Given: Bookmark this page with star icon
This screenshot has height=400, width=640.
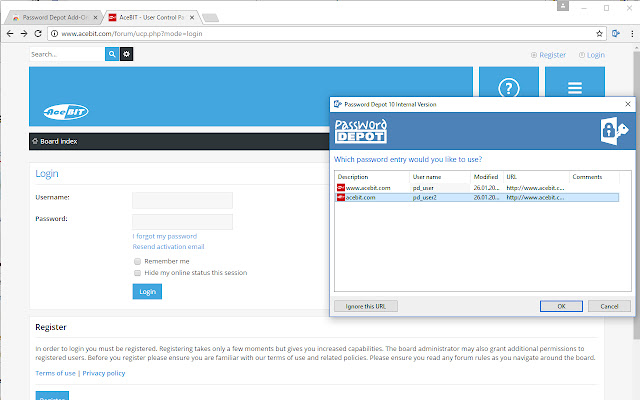Looking at the screenshot, I should (605, 32).
